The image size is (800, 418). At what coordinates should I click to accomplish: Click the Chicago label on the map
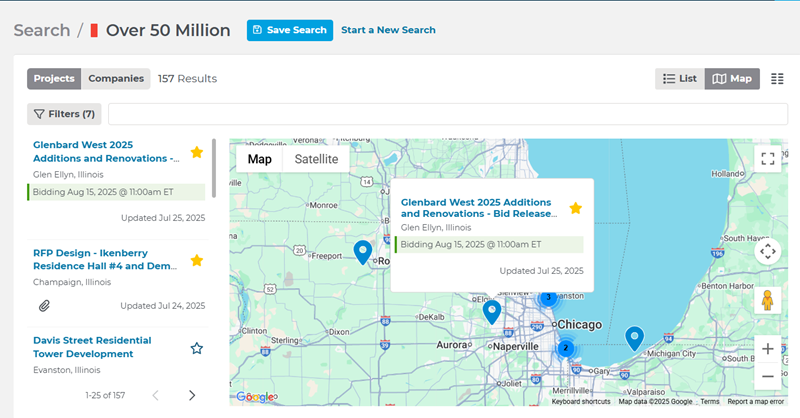point(580,325)
